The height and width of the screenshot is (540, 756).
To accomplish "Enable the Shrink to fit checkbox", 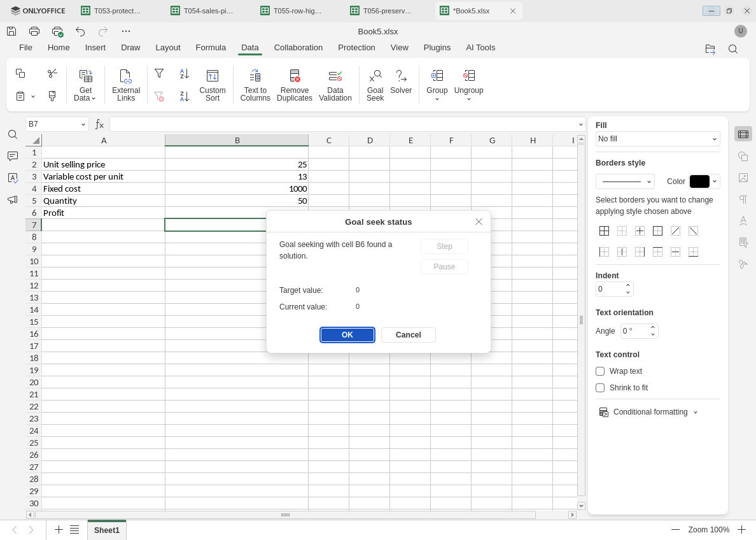I will coord(600,388).
